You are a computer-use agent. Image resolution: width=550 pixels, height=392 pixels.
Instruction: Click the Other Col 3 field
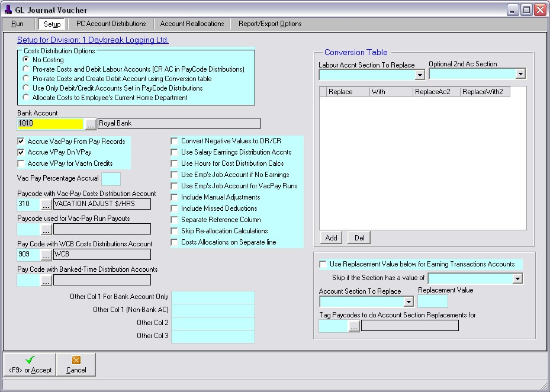coord(213,336)
